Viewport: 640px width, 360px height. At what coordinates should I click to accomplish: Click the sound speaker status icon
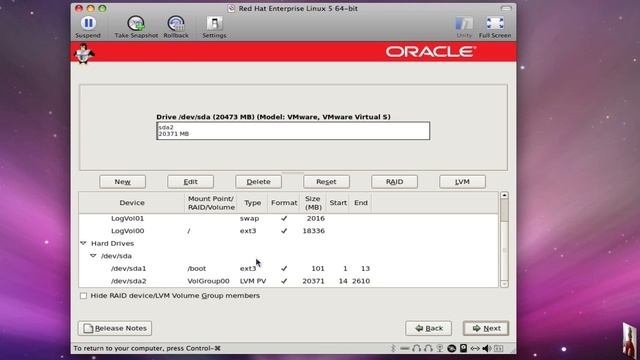pyautogui.click(x=487, y=348)
